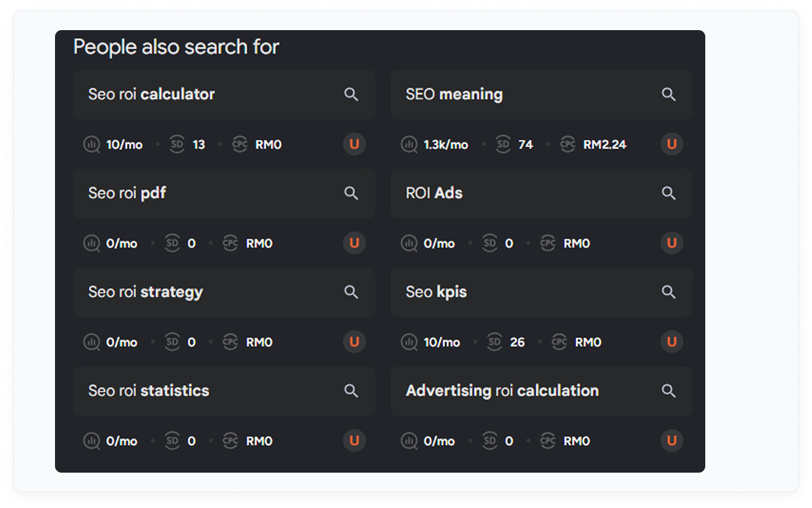812x508 pixels.
Task: Click CPC icon beside RM2.24
Action: click(x=568, y=145)
